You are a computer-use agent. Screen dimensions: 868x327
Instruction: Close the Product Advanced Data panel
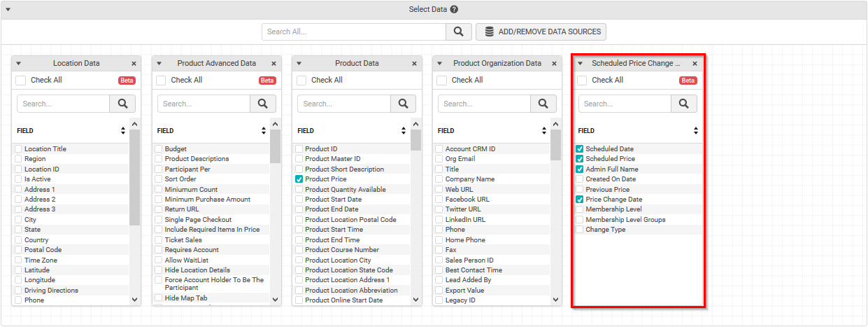coord(273,64)
